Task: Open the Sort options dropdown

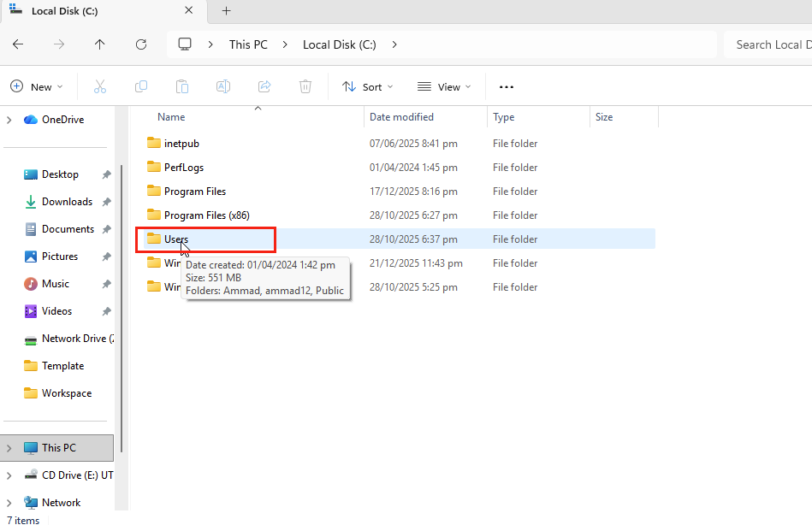Action: click(x=368, y=86)
